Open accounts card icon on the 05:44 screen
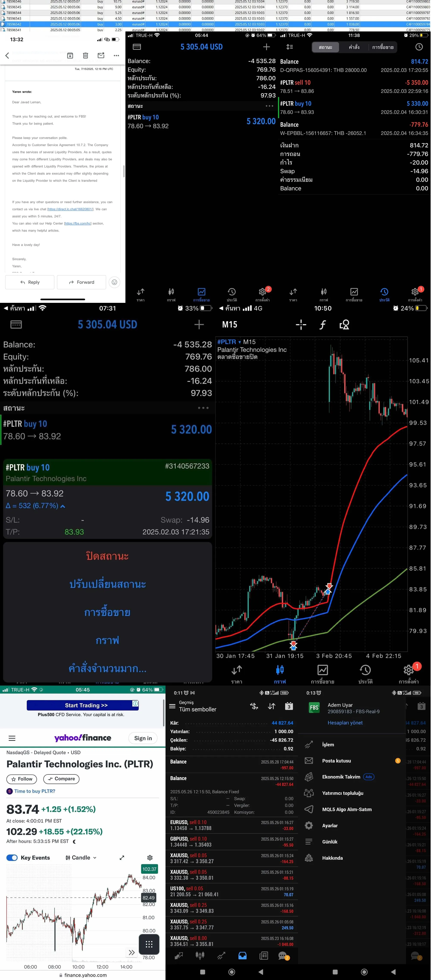Viewport: 431px width, 980px height. pyautogui.click(x=137, y=47)
